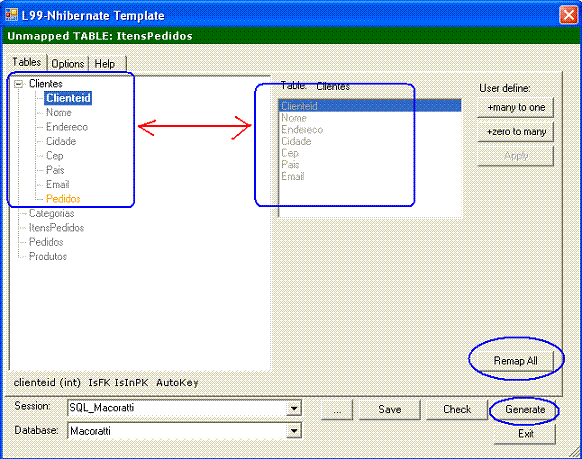Viewport: 582px width, 459px height.
Task: Click the Check button
Action: (457, 410)
